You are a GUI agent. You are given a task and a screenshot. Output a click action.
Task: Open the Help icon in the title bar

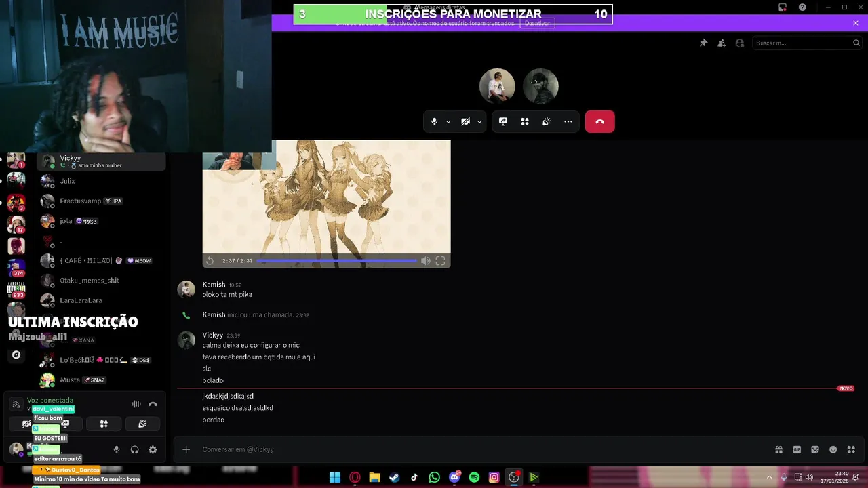(x=803, y=7)
